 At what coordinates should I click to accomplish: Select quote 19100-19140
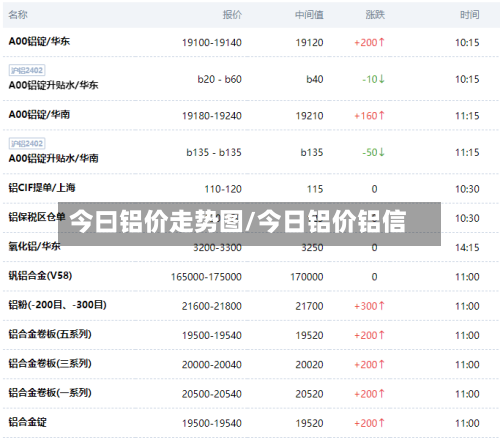212,43
